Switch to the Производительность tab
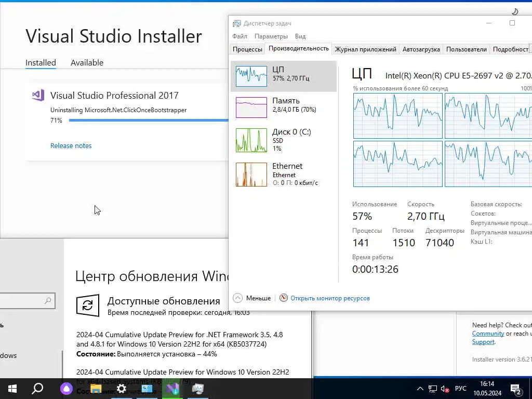The height and width of the screenshot is (399, 532). (x=299, y=48)
